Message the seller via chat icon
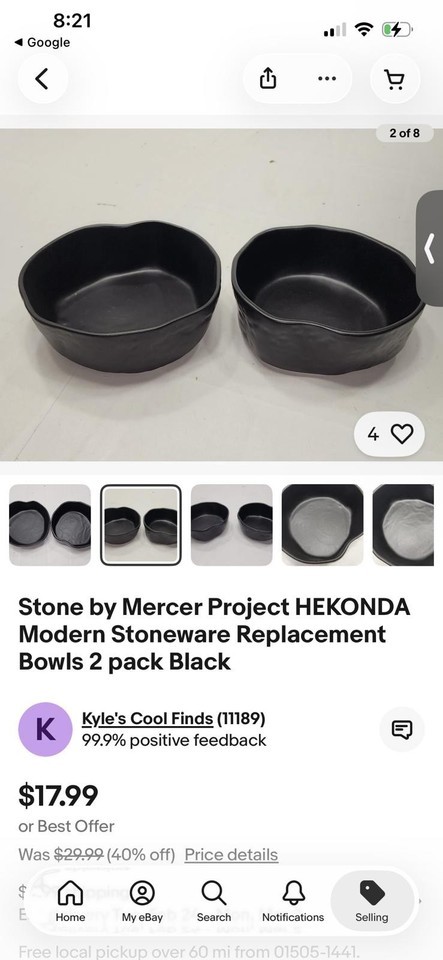The width and height of the screenshot is (443, 960). [x=401, y=729]
